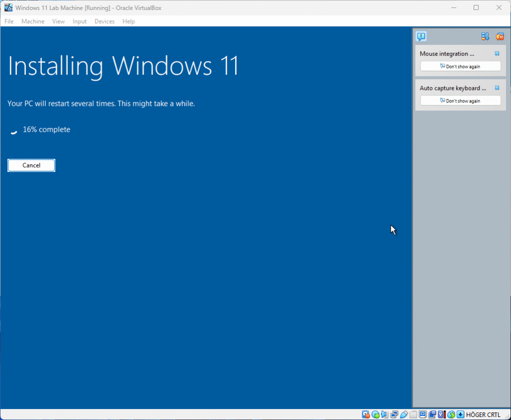
Task: Open the Help menu
Action: pyautogui.click(x=129, y=21)
